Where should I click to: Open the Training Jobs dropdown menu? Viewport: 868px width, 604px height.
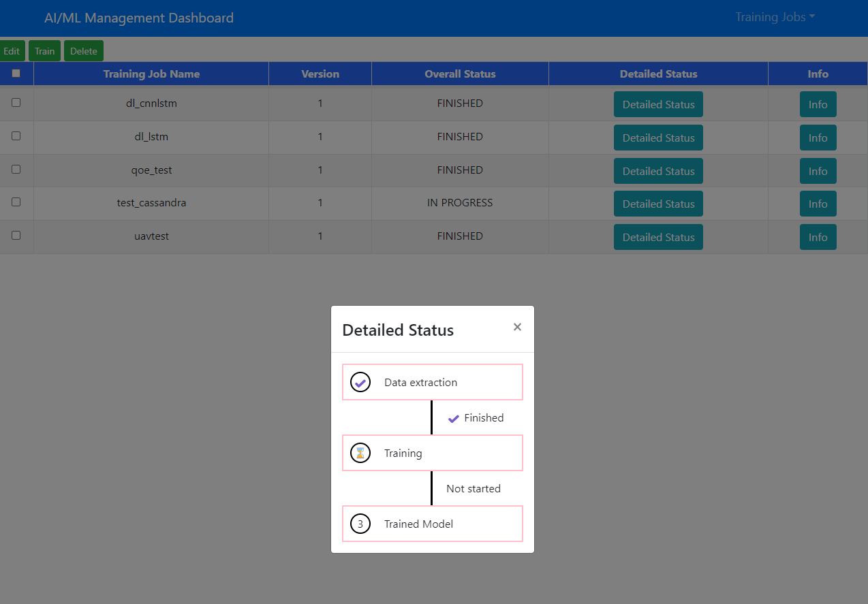tap(775, 17)
